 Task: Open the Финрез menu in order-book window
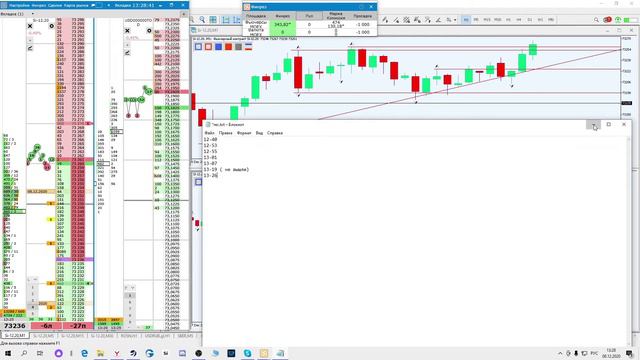click(39, 5)
